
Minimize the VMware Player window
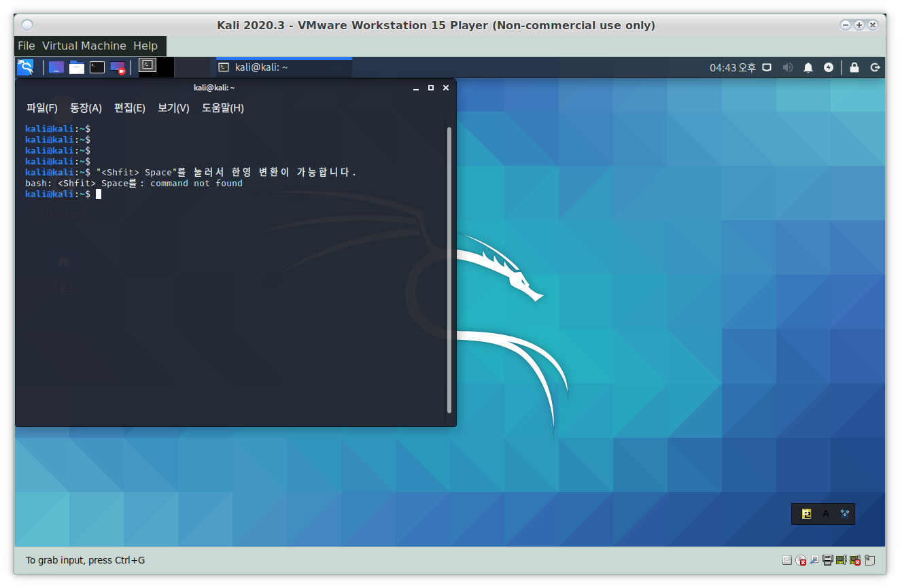[x=846, y=25]
